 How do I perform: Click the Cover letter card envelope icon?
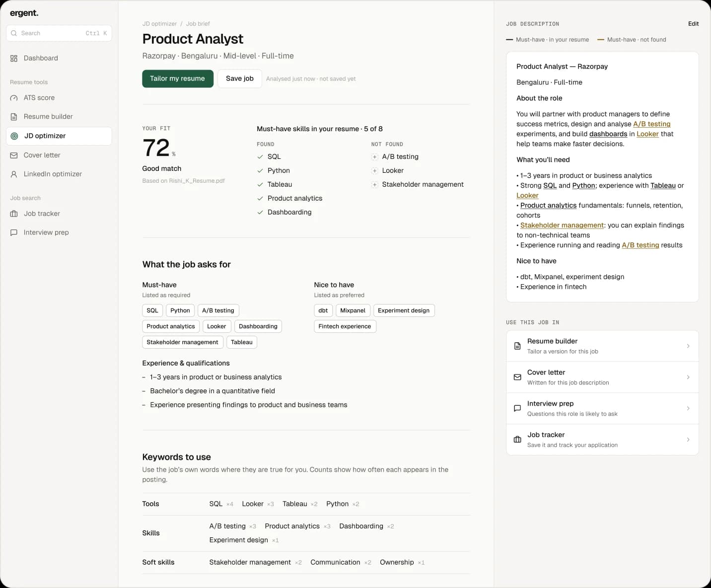point(517,377)
